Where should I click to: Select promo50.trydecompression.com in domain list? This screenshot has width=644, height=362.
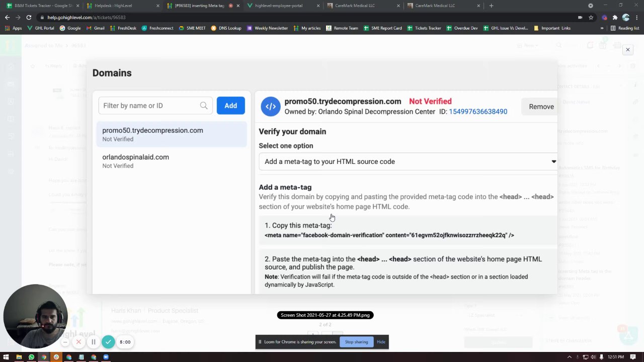click(172, 134)
